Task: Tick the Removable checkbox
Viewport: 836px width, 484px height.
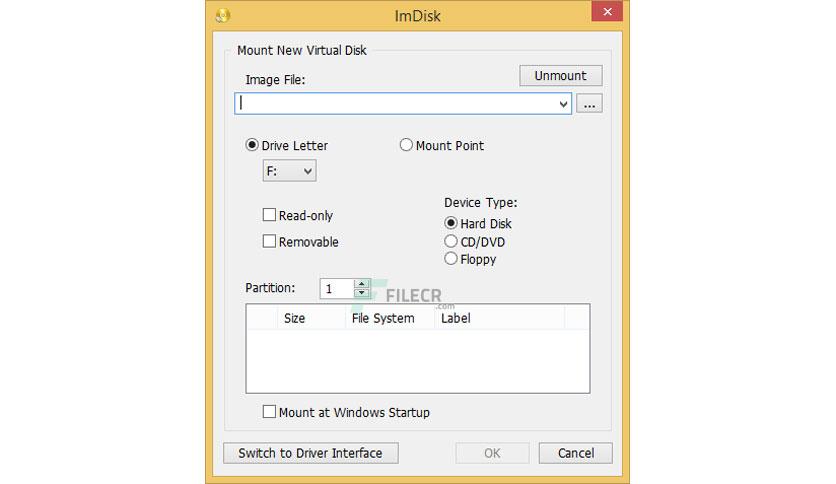Action: coord(269,241)
